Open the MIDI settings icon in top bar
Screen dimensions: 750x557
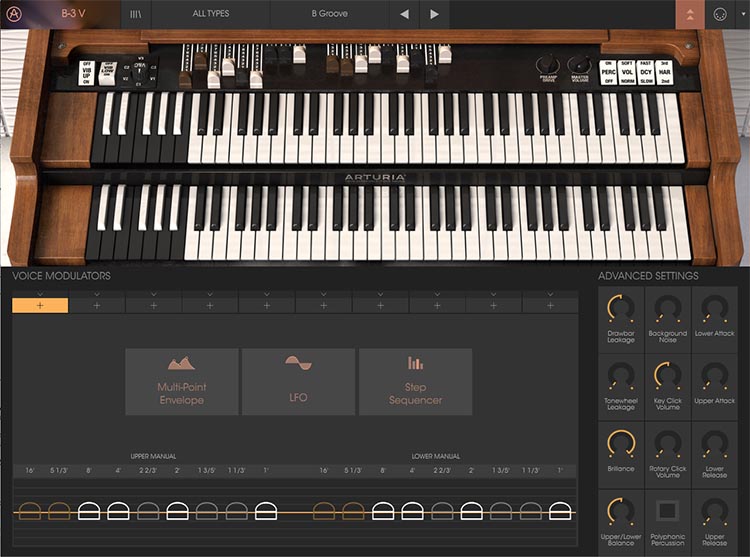[719, 14]
